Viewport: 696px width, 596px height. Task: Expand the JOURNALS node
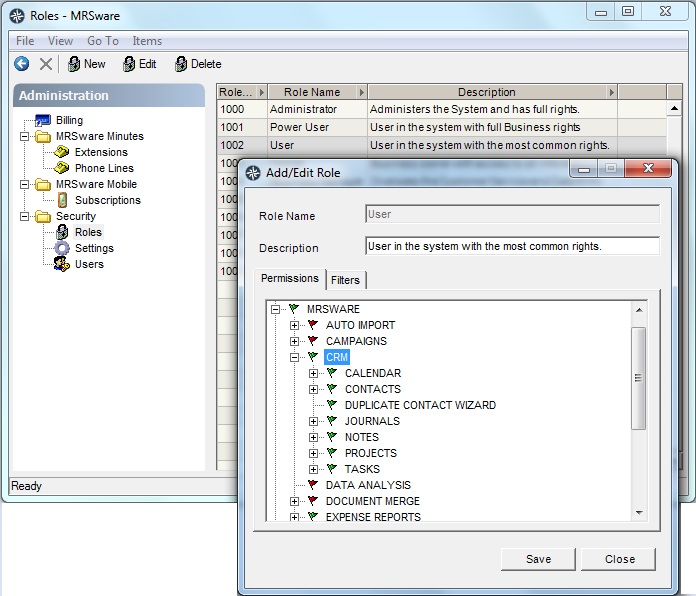point(313,421)
